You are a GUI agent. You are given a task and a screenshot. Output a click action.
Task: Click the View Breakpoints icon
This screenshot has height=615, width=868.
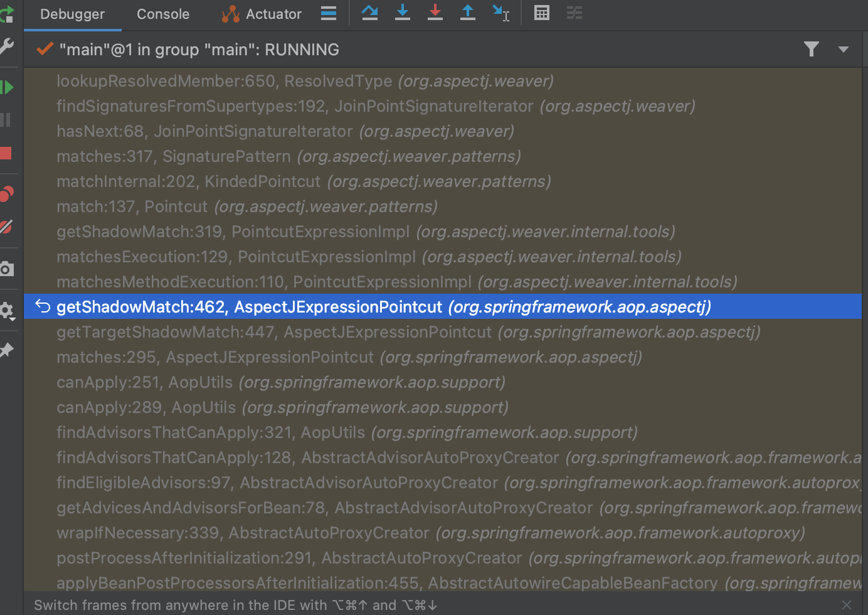pos(7,194)
